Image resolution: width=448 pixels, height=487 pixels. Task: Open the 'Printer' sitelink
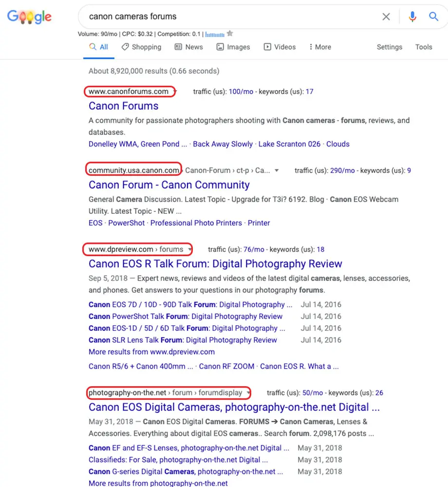(x=259, y=223)
